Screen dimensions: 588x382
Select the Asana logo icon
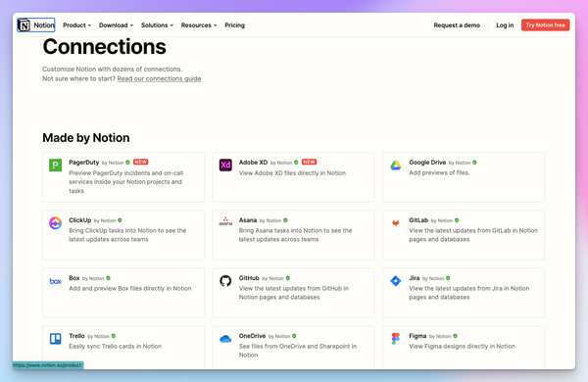click(x=225, y=221)
